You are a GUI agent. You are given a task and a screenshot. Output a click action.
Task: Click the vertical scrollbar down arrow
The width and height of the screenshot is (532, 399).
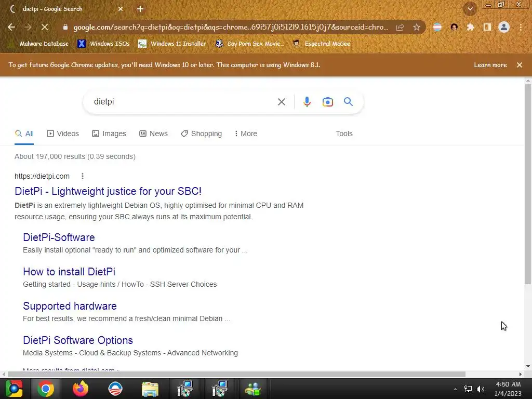tap(528, 366)
